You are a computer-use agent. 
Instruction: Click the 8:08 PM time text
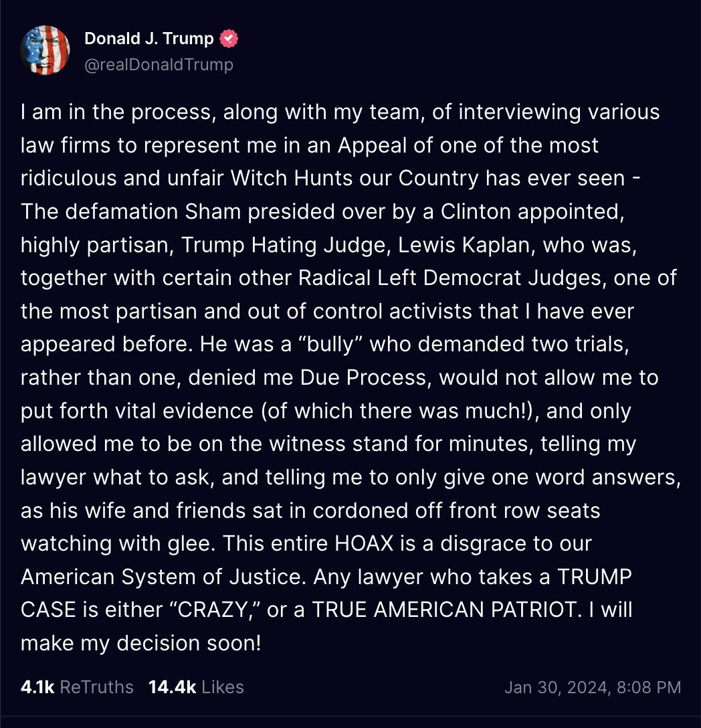click(x=649, y=688)
